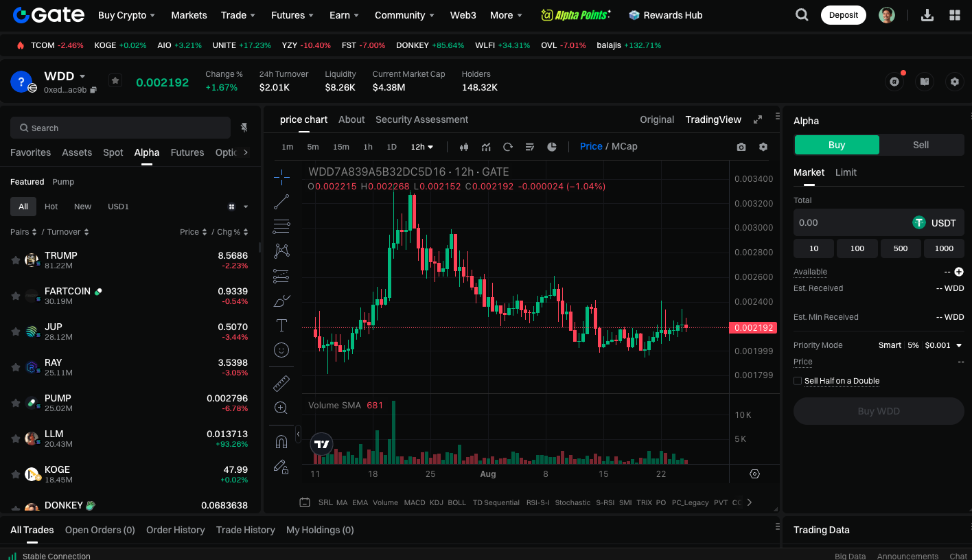Viewport: 972px width, 560px height.
Task: Expand chart to fullscreen
Action: coord(758,119)
